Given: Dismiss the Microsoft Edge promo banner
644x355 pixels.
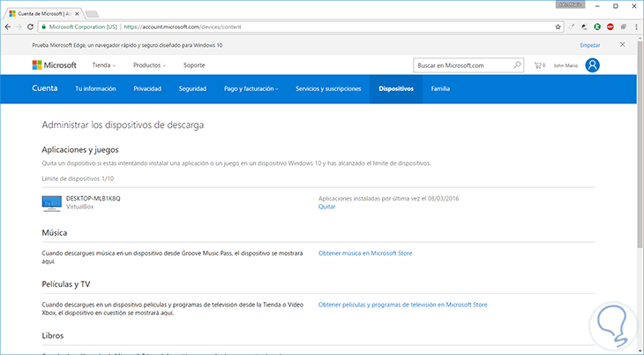Looking at the screenshot, I should tap(622, 44).
